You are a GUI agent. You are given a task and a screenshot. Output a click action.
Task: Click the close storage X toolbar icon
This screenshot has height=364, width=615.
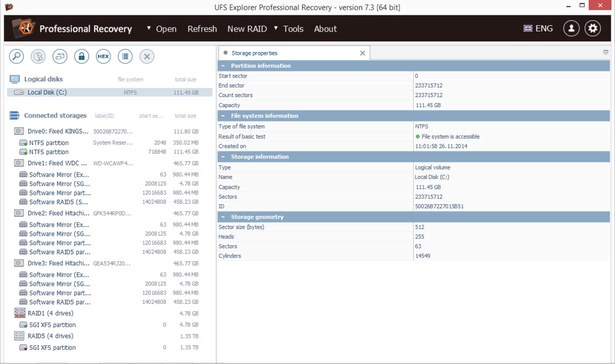(147, 56)
